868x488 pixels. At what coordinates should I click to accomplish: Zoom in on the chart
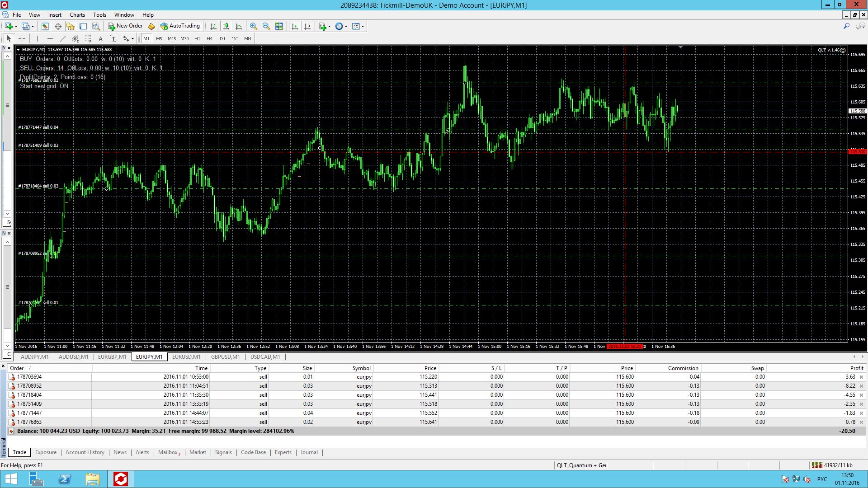(254, 26)
